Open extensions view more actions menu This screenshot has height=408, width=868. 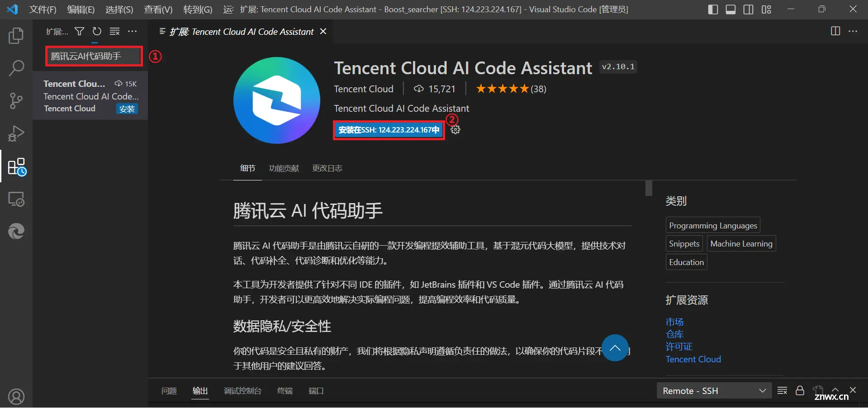(132, 31)
